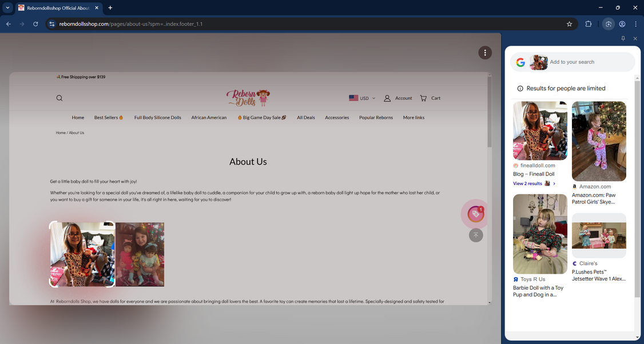Open the Toys R Us result image
Viewport: 644px width, 344px height.
tap(540, 234)
